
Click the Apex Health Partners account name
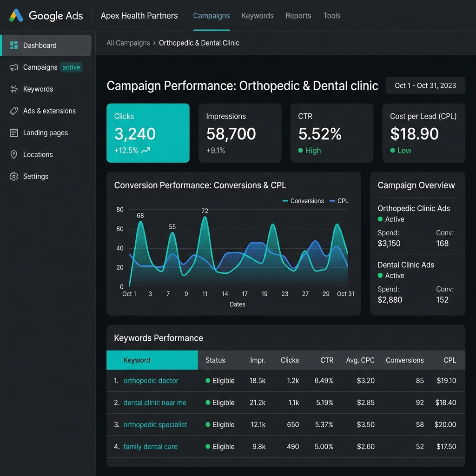pyautogui.click(x=139, y=16)
